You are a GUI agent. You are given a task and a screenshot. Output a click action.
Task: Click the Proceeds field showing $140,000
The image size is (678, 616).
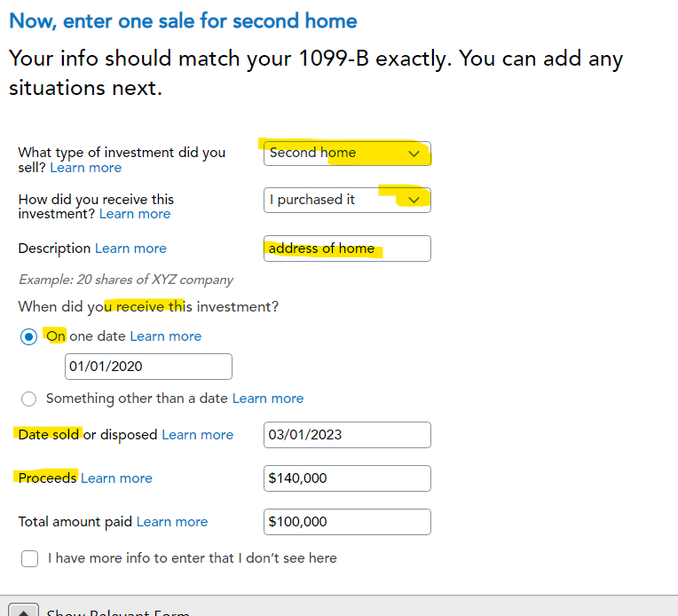coord(347,478)
